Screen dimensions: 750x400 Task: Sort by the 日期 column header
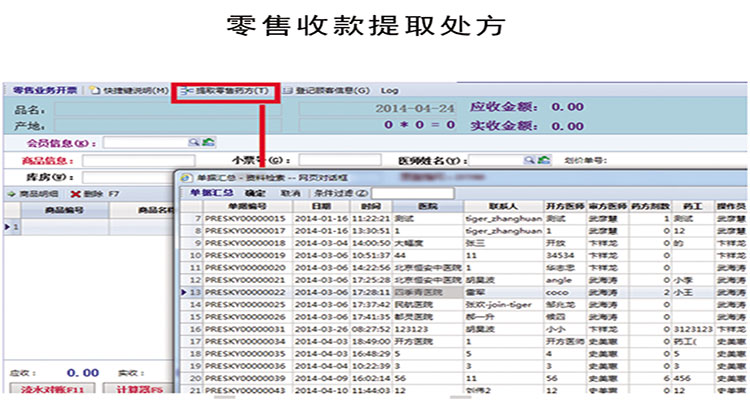320,205
